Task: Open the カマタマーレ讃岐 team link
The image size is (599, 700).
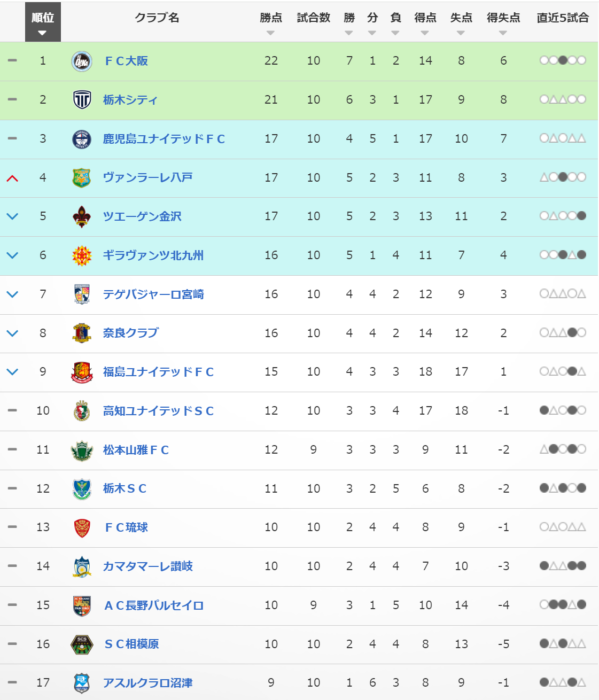Action: [147, 566]
